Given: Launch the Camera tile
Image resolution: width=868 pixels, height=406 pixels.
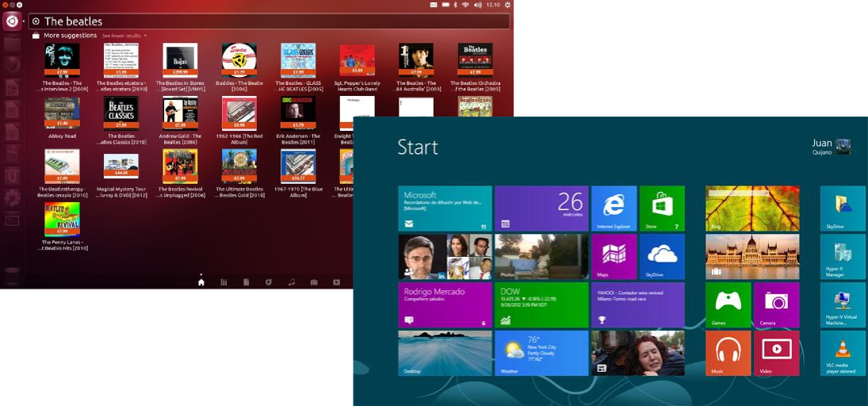Looking at the screenshot, I should (777, 304).
